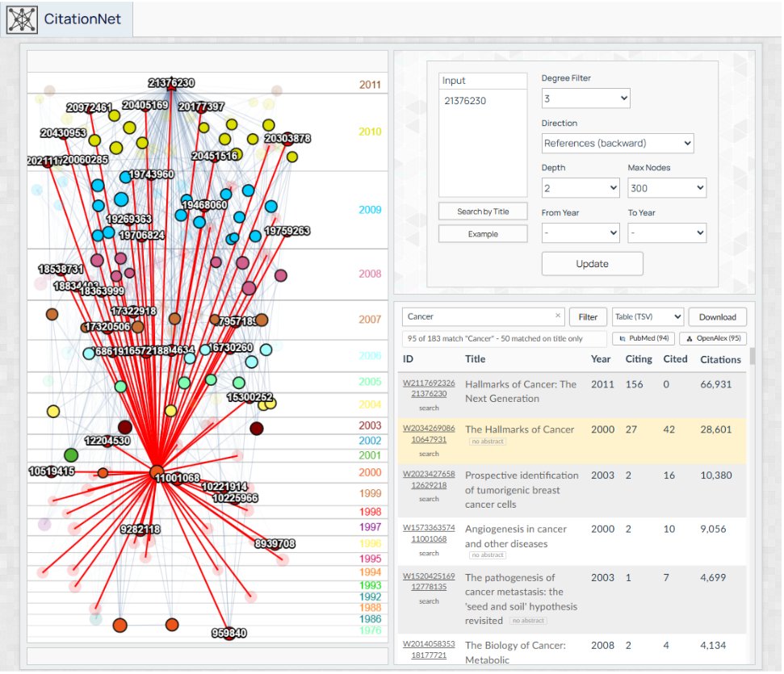Open the Direction References (backward) dropdown

[618, 143]
